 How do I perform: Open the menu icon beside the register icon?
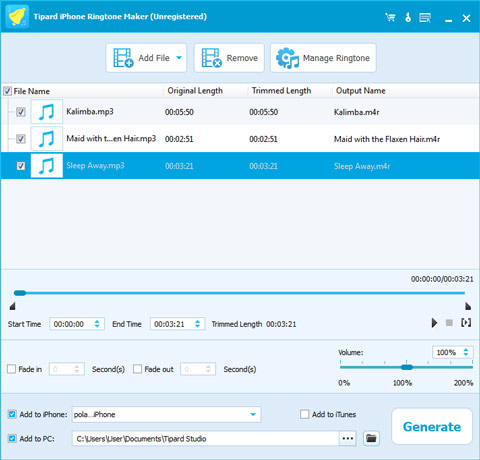(425, 17)
